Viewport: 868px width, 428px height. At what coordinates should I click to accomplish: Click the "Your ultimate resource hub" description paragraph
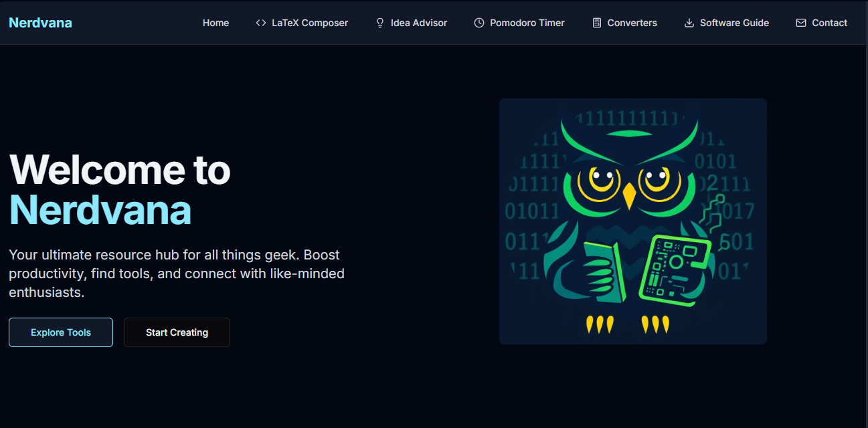tap(177, 274)
